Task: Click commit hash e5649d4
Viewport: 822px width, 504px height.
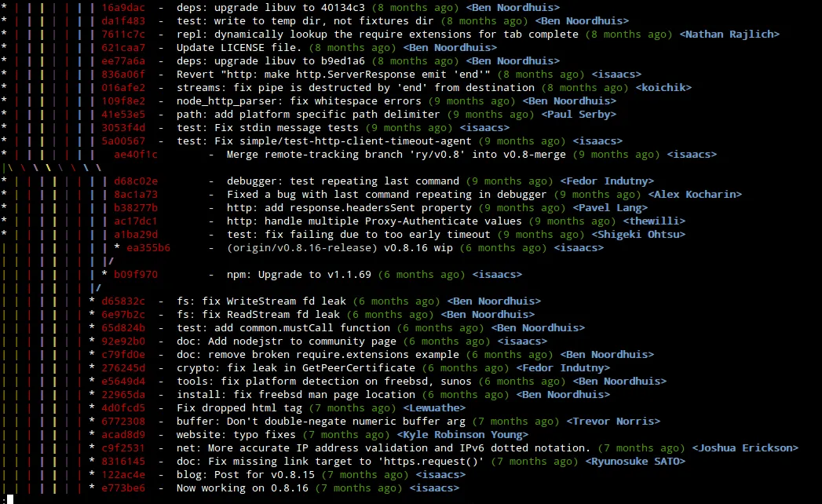Action: (x=123, y=382)
